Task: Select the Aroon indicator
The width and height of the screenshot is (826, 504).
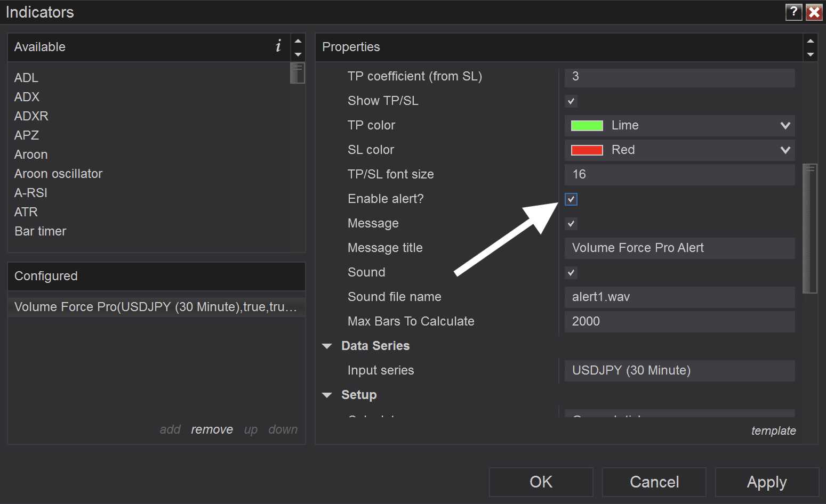Action: [x=31, y=155]
